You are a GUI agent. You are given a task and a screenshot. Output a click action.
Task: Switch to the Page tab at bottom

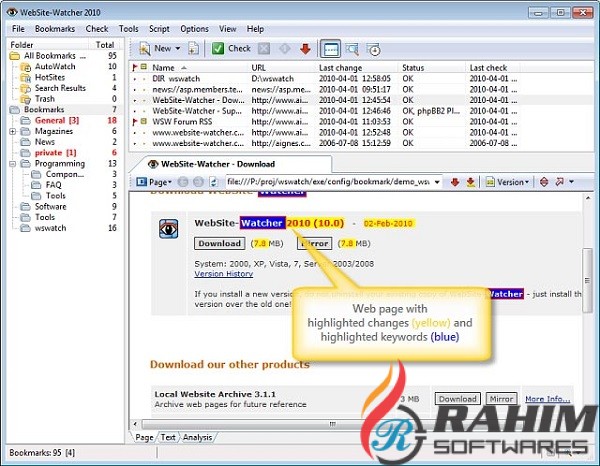[144, 437]
